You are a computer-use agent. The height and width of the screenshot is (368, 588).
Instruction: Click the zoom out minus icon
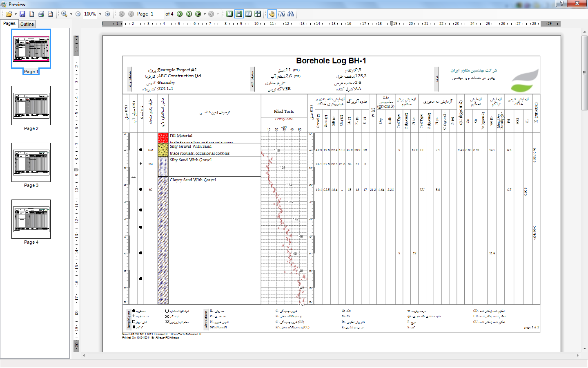pyautogui.click(x=78, y=14)
